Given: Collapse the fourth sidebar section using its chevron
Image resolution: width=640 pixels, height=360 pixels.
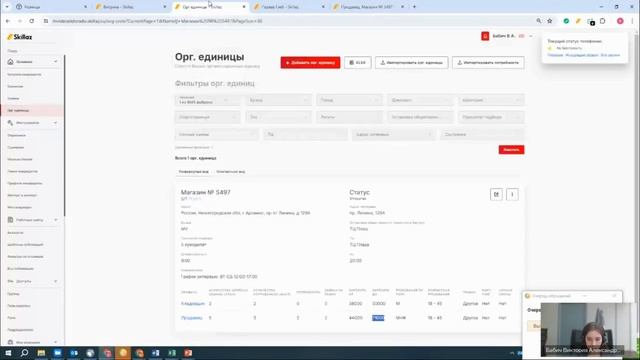Looking at the screenshot, I should [x=56, y=281].
